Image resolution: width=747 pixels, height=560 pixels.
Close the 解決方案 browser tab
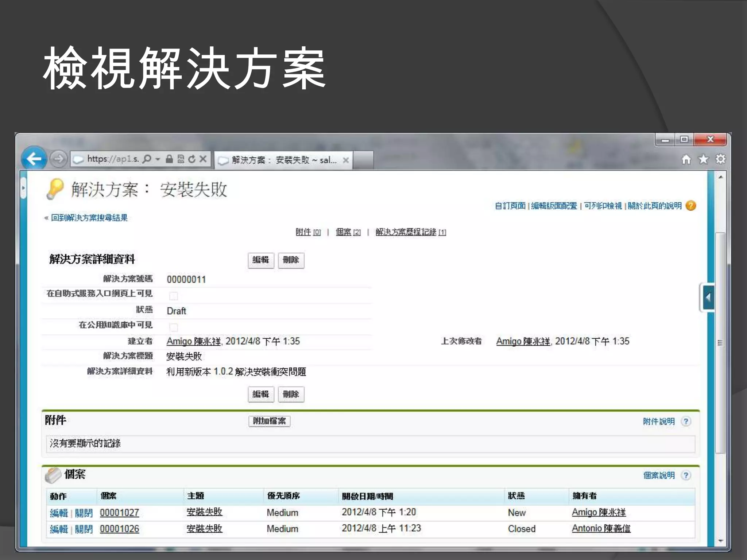pos(346,160)
